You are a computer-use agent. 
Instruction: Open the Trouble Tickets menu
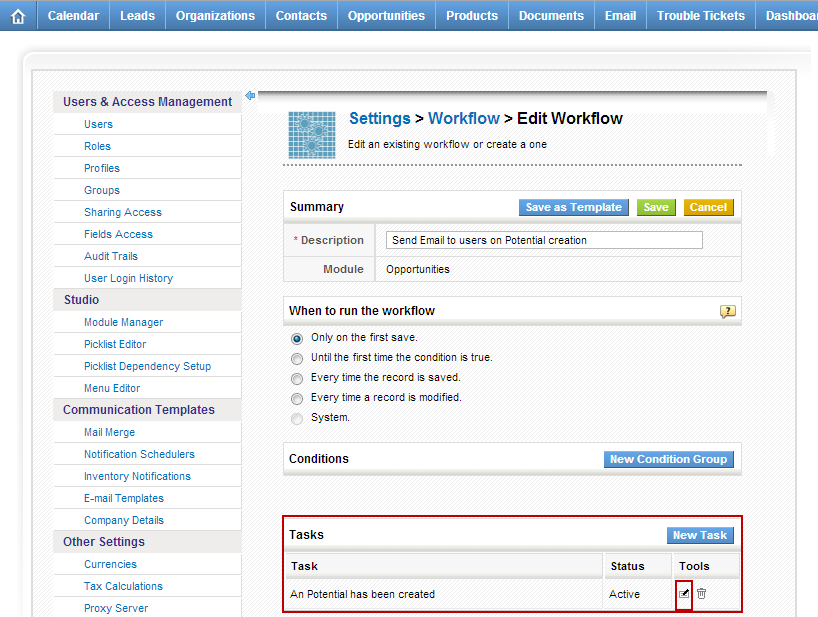pos(701,16)
